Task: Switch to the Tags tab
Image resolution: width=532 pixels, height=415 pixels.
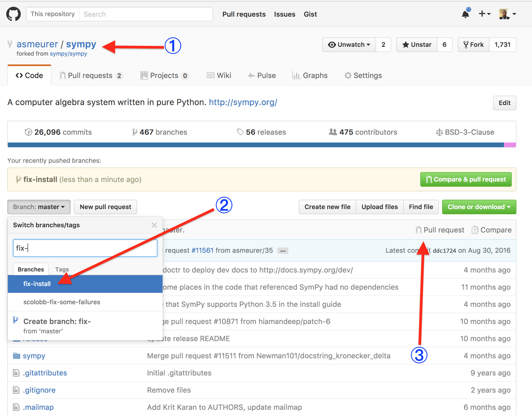Action: pyautogui.click(x=62, y=269)
